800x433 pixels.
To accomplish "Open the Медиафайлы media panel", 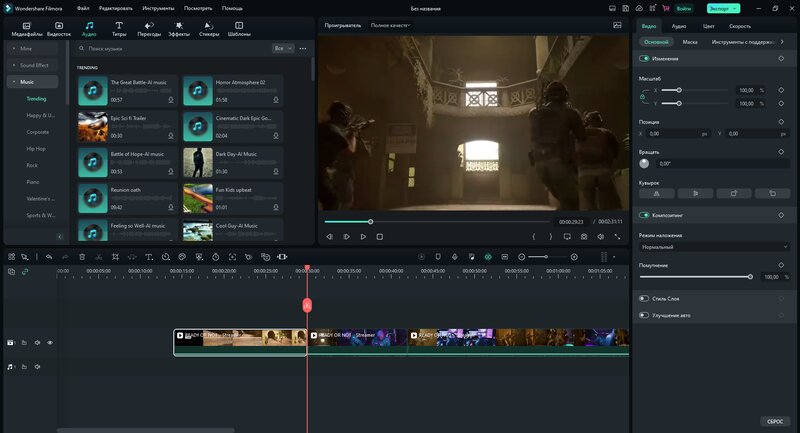I will pos(27,29).
